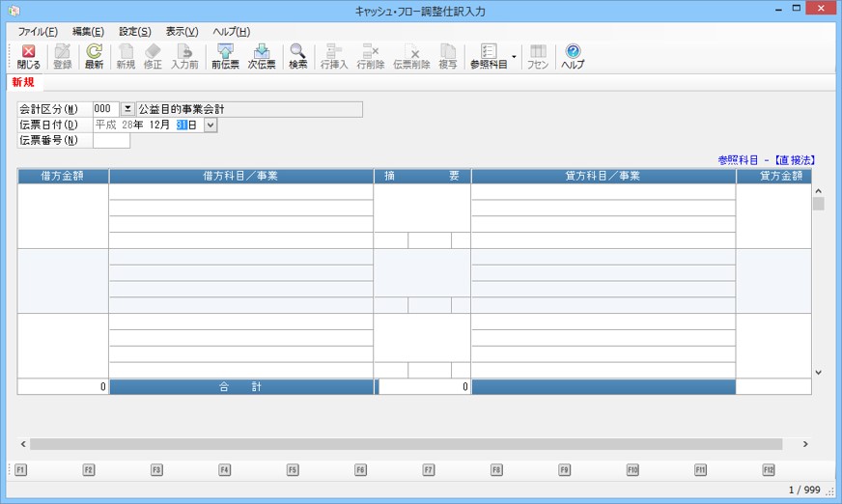This screenshot has width=842, height=504.
Task: Select the 新規 tab
Action: [x=23, y=82]
